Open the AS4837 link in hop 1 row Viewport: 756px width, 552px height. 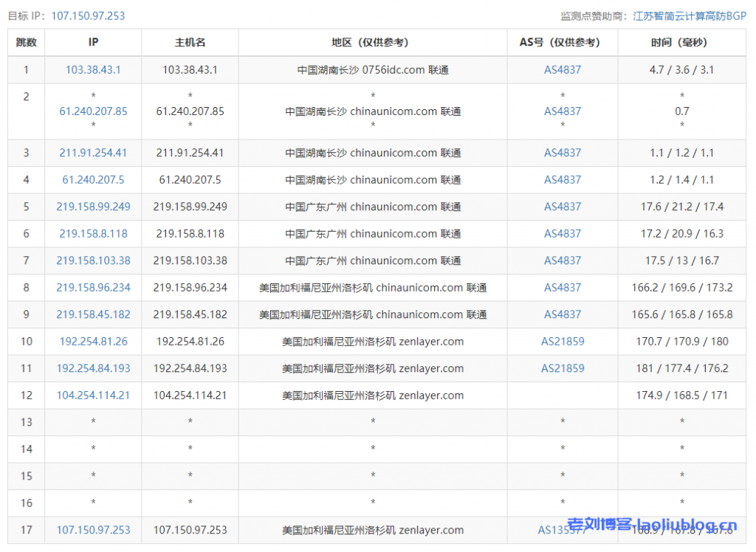click(563, 70)
